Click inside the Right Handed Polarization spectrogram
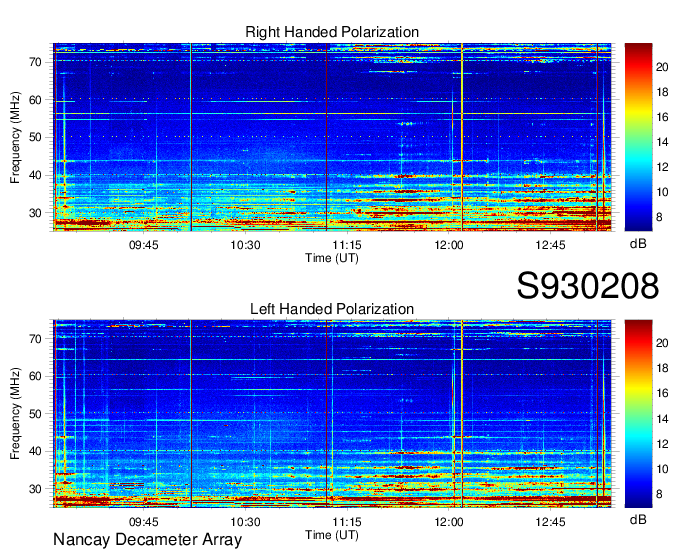This screenshot has width=680, height=552. [332, 137]
